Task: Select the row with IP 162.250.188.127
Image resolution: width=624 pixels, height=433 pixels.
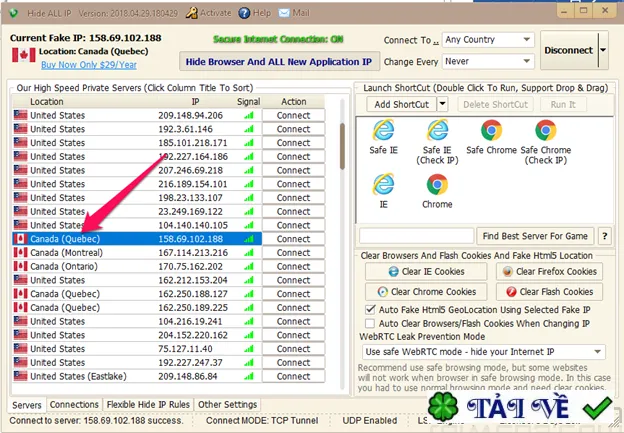Action: coord(137,294)
